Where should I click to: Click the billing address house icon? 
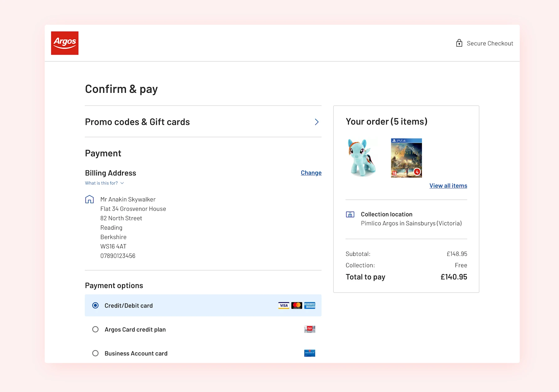pyautogui.click(x=89, y=199)
